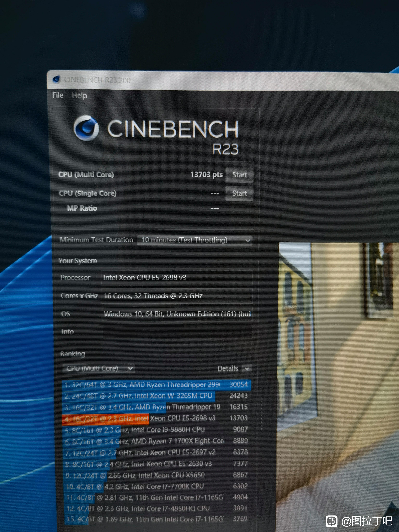Start the CPU Single Core test
The image size is (399, 532).
pyautogui.click(x=239, y=193)
